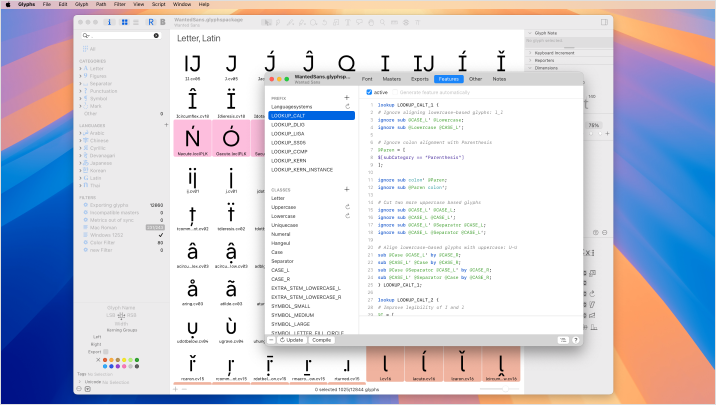Click the Compile button
This screenshot has height=405, width=716.
[321, 340]
